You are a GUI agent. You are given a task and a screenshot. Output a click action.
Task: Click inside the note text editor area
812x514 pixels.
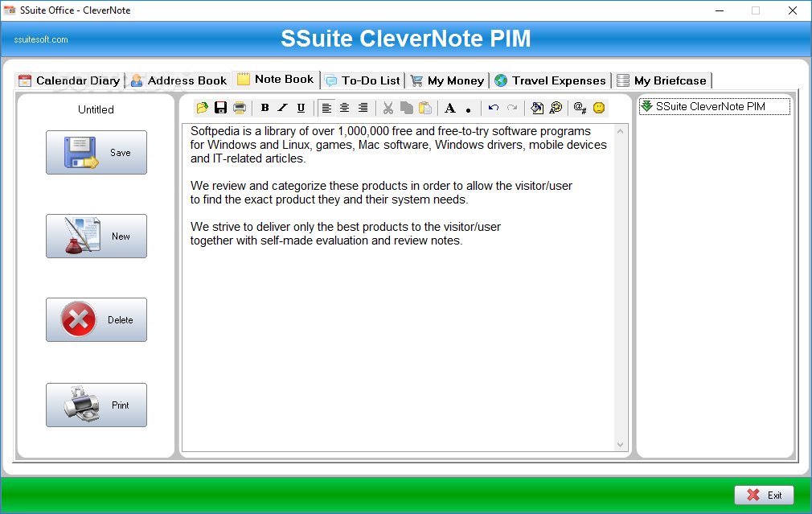[398, 288]
